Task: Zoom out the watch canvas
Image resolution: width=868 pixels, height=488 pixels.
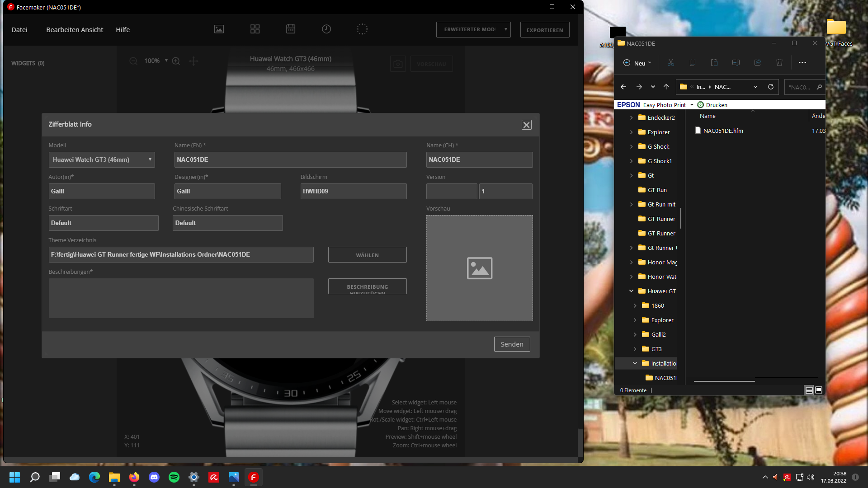Action: (x=133, y=61)
